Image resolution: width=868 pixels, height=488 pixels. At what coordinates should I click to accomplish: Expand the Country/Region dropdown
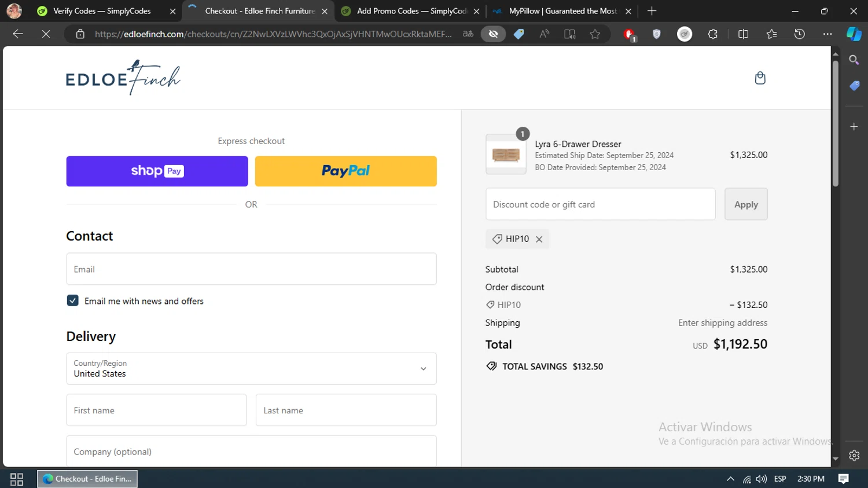point(251,369)
